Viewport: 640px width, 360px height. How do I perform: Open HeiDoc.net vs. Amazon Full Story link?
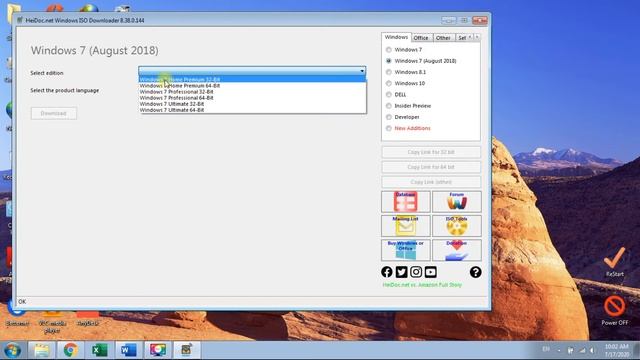422,285
